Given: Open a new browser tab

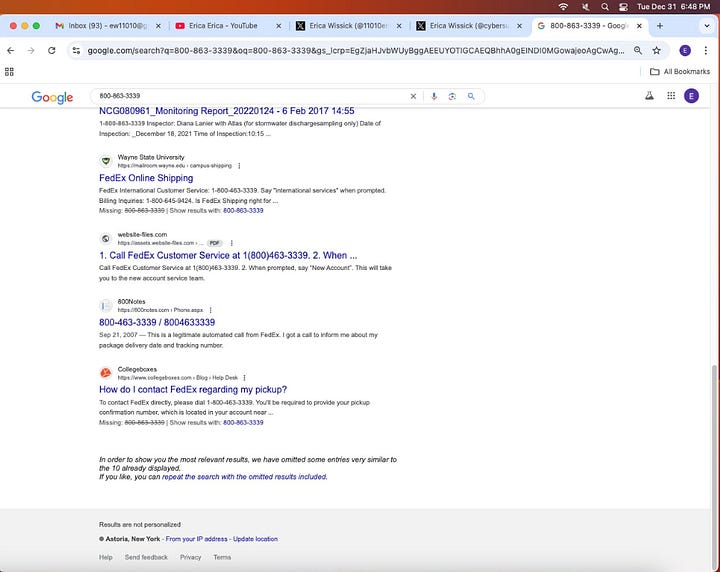Looking at the screenshot, I should coord(660,26).
